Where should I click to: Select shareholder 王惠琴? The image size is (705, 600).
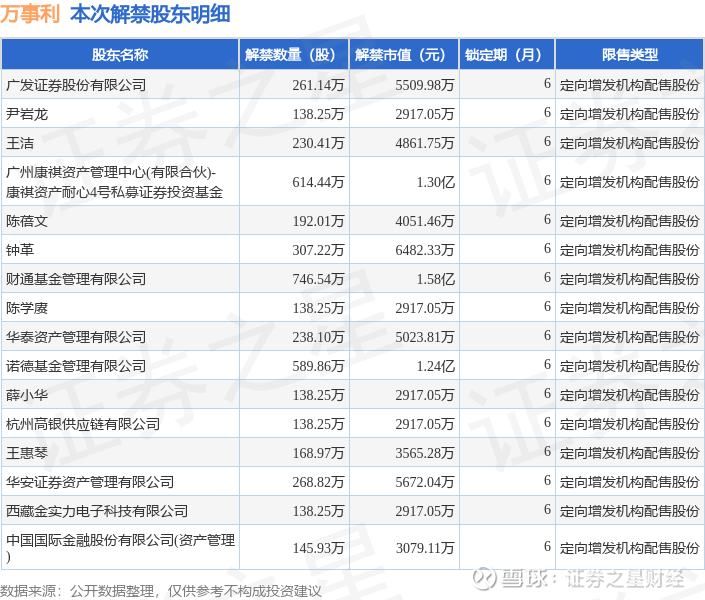(27, 453)
